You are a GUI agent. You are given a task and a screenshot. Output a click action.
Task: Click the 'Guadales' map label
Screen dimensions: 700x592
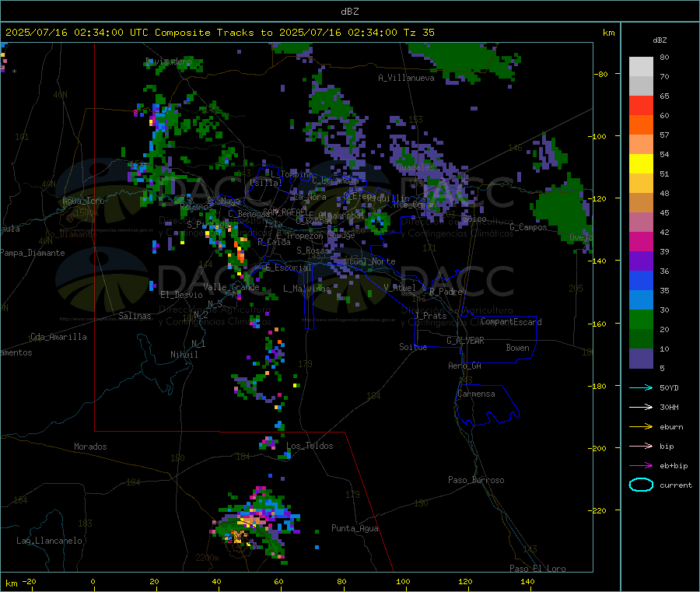(x=415, y=167)
